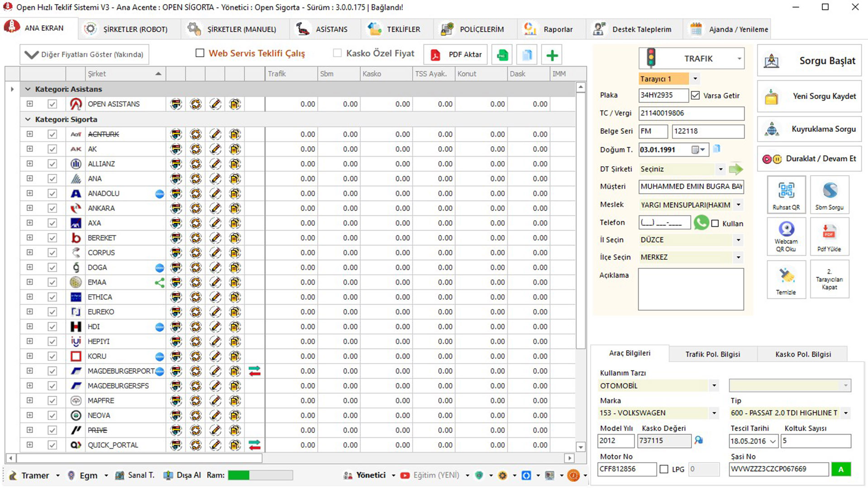Click the PDF Aktar button
The image size is (868, 488).
coord(456,55)
